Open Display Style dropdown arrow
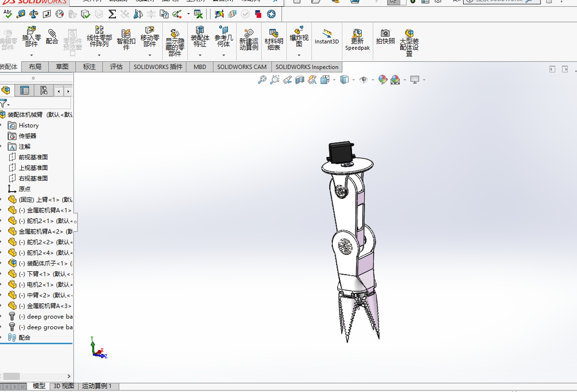The width and height of the screenshot is (577, 392). (353, 80)
